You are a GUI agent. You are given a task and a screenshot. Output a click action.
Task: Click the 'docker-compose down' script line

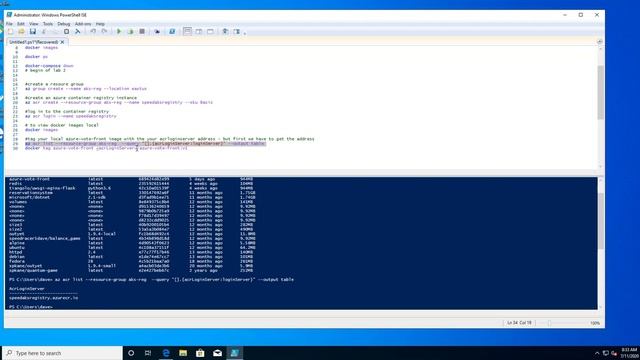(x=49, y=66)
